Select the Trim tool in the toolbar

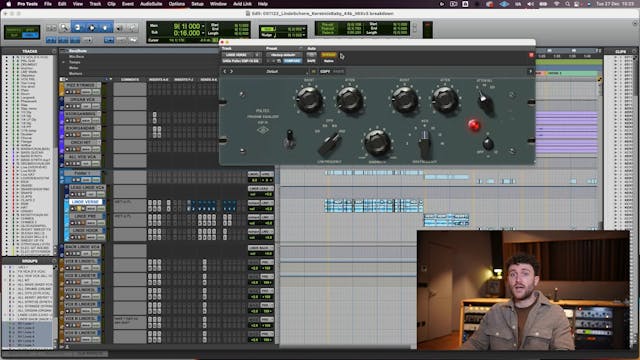point(78,28)
